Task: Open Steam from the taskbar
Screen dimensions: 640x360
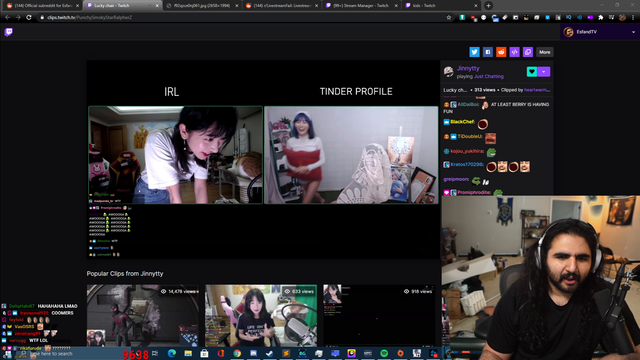Action: pyautogui.click(x=269, y=353)
